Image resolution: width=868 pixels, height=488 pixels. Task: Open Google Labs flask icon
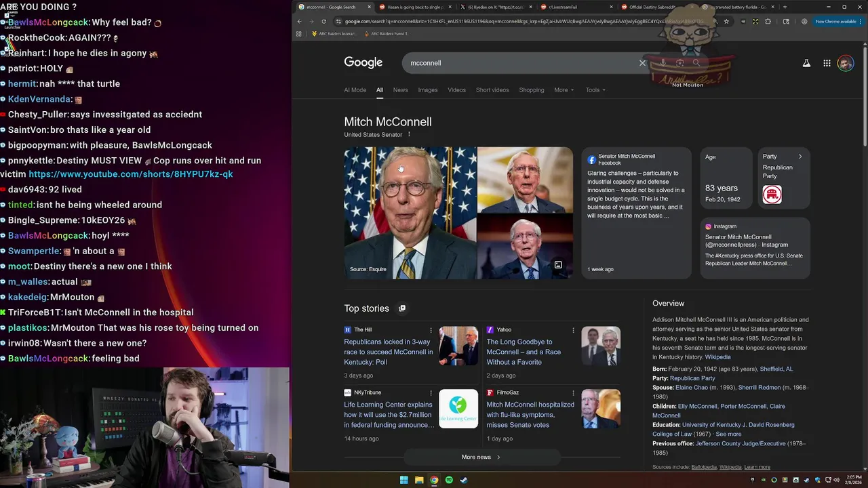[806, 63]
